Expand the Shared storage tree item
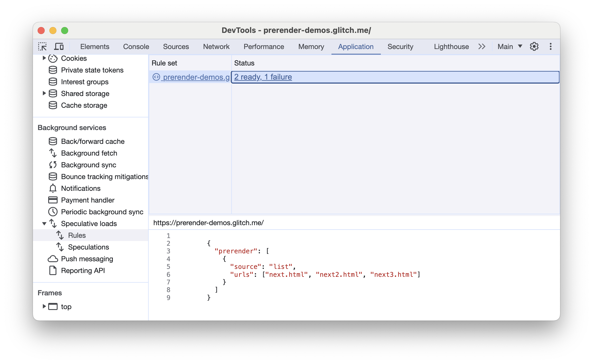Viewport: 593px width, 364px height. (x=43, y=94)
